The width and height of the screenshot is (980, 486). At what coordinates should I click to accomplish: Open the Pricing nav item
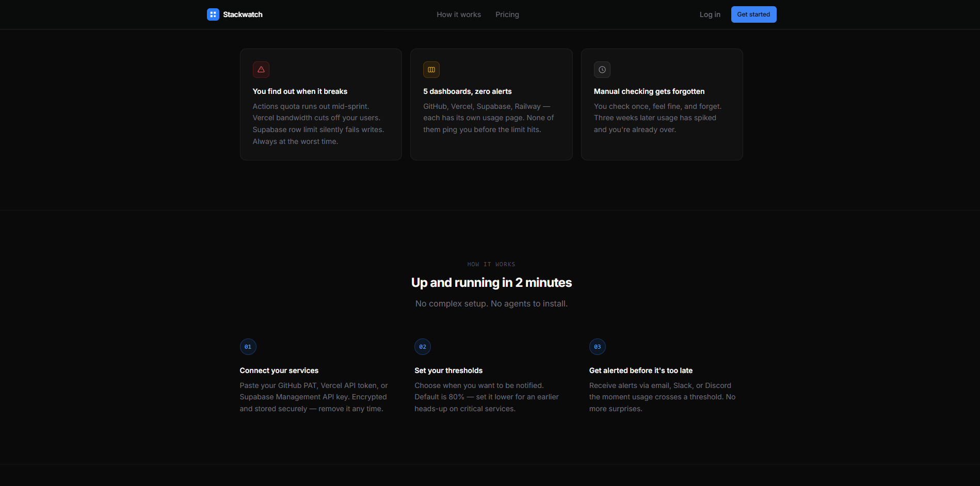(507, 14)
